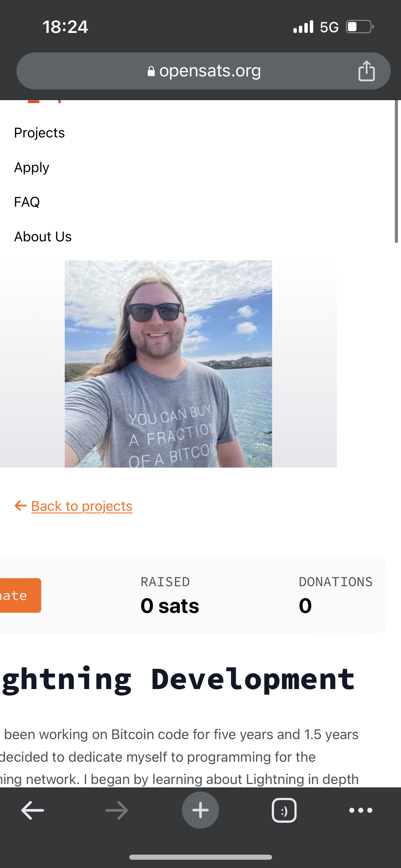Open the more options ellipsis menu

360,810
